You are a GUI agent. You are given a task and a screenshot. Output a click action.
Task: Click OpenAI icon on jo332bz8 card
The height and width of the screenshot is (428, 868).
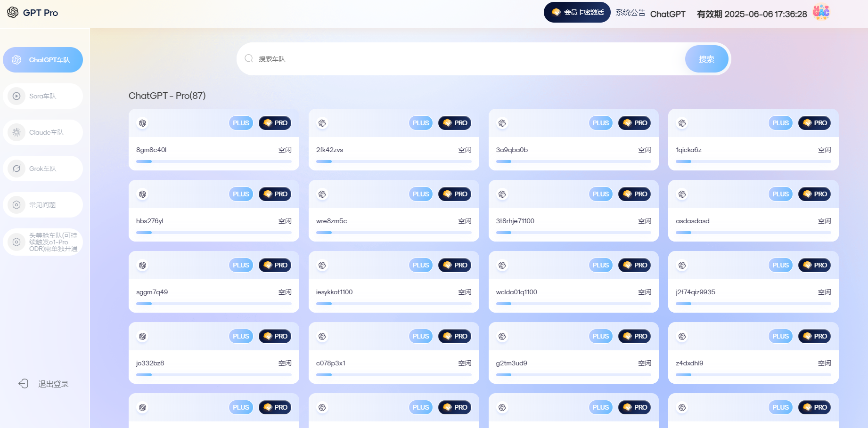click(142, 336)
